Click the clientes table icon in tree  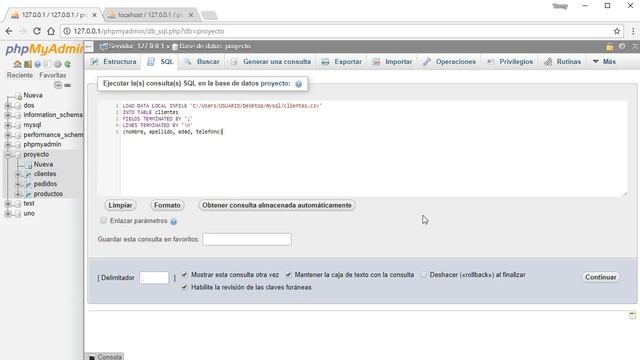(28, 174)
